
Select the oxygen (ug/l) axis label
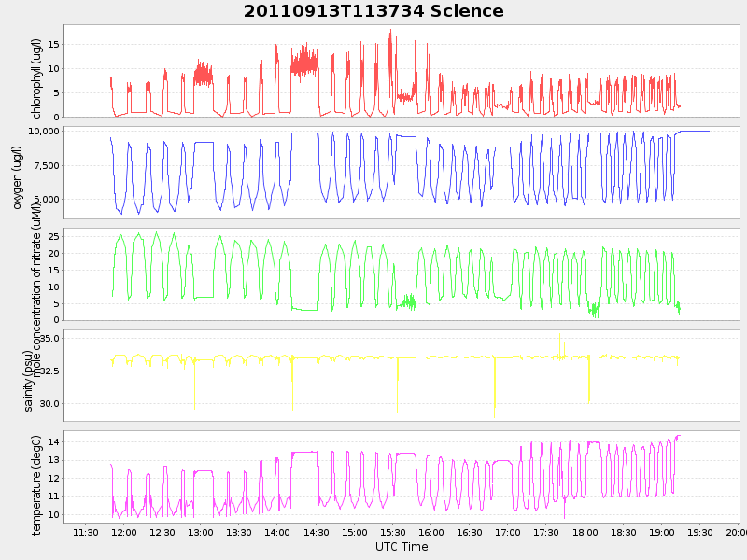tap(18, 177)
